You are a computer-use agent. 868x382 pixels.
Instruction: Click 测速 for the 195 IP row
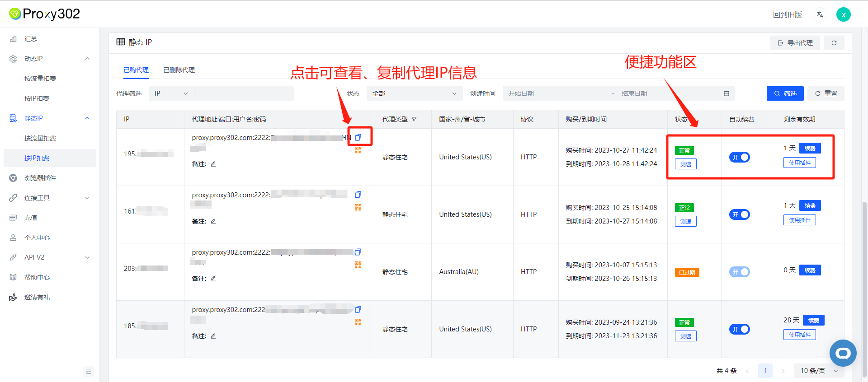686,164
